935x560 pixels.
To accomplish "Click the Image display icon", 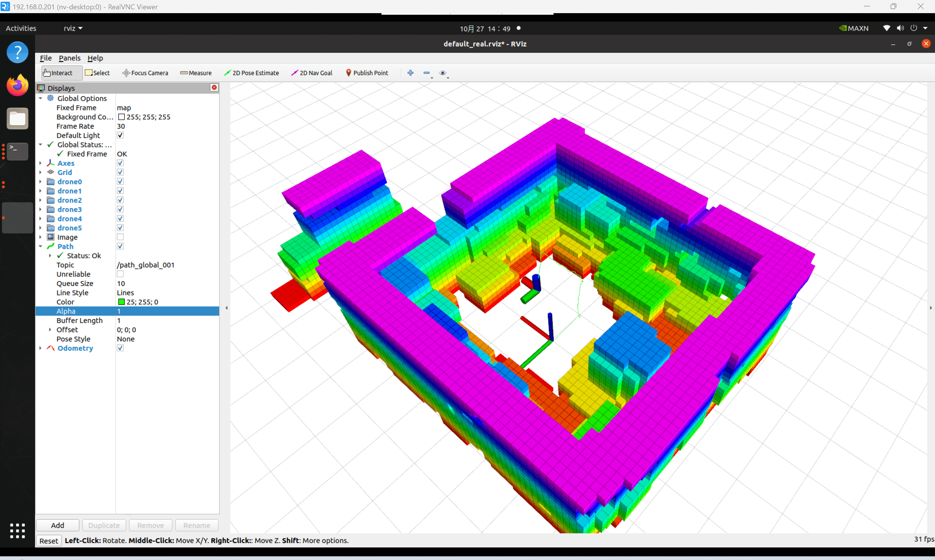I will pos(51,237).
